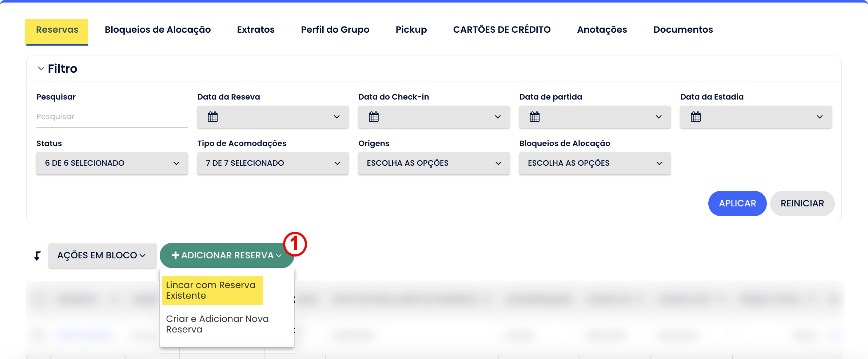
Task: Open the Perfil do Grupo tab
Action: coord(335,29)
